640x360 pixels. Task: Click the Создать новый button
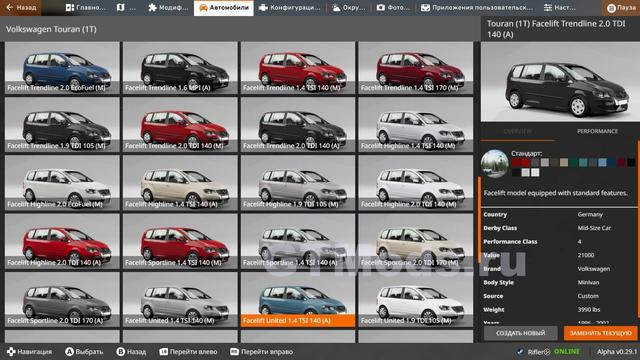(x=520, y=333)
